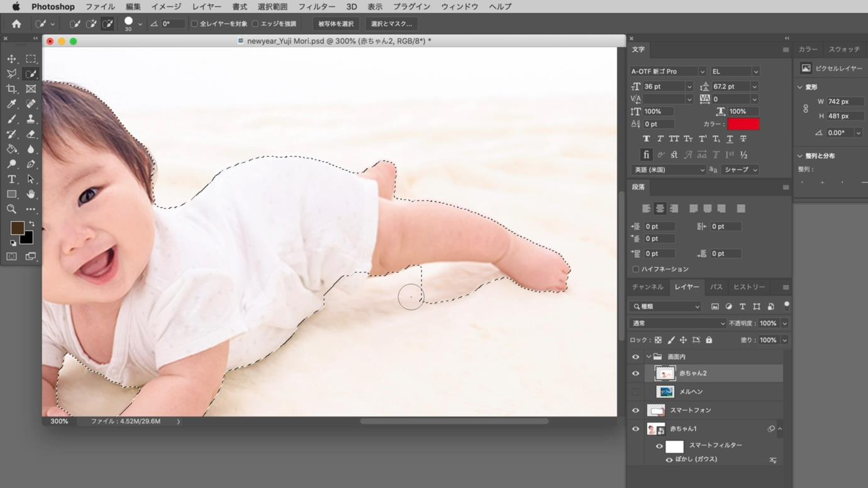Select the Rectangle shape tool

tap(12, 194)
